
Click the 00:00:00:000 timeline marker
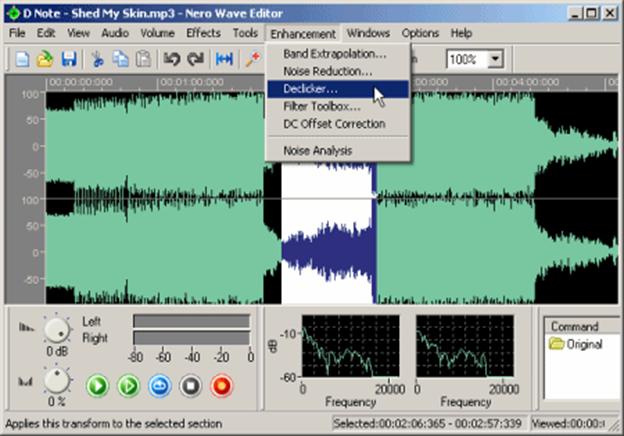point(80,82)
